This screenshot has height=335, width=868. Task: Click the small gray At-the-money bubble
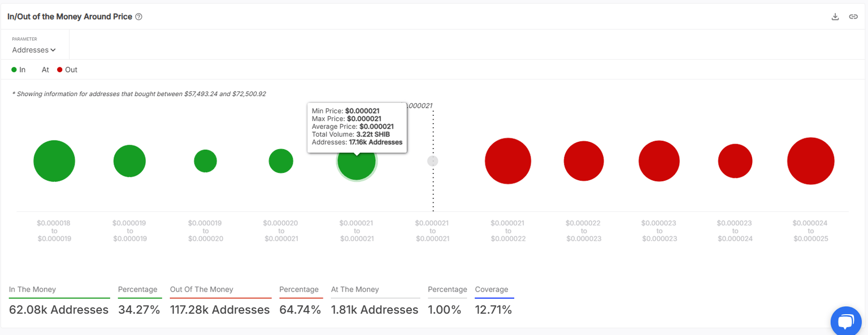[x=432, y=161]
